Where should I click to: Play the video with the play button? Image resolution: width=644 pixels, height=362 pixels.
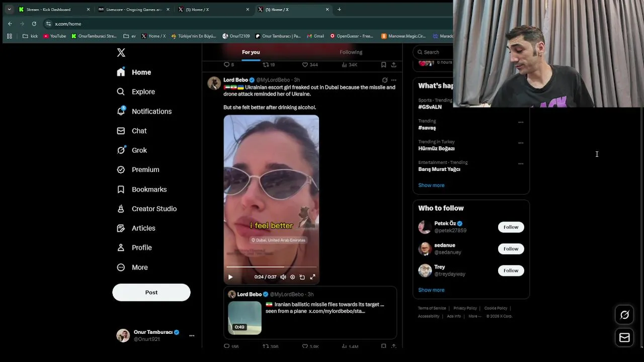coord(230,277)
